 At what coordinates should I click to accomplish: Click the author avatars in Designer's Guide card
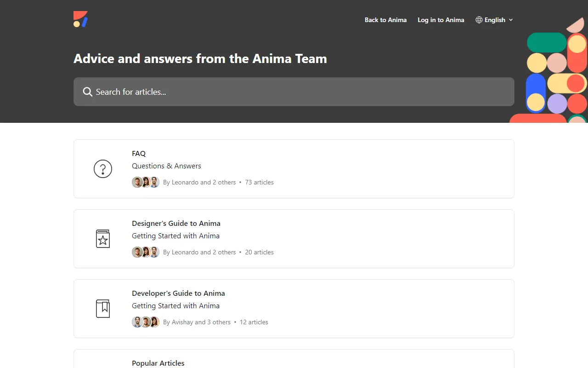click(x=146, y=252)
